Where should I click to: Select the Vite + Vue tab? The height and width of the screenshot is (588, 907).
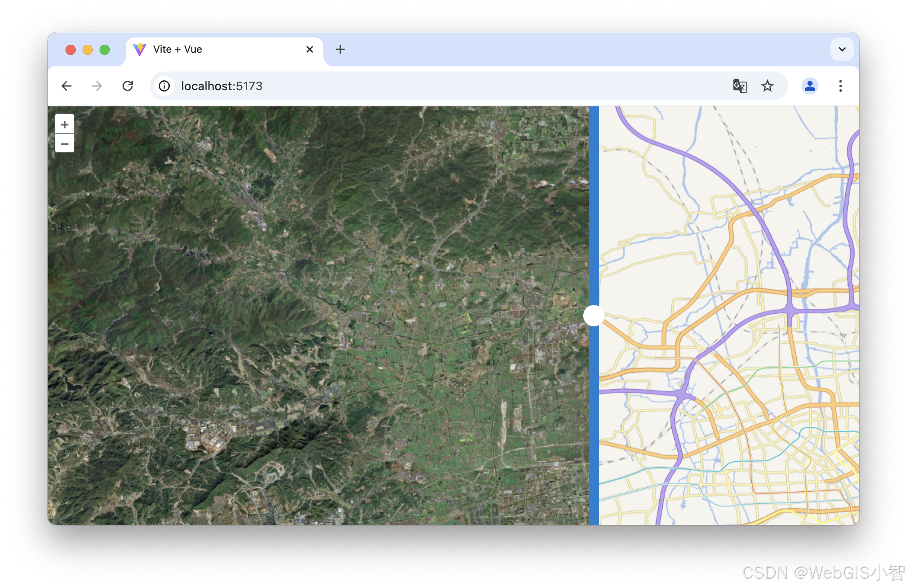click(213, 49)
